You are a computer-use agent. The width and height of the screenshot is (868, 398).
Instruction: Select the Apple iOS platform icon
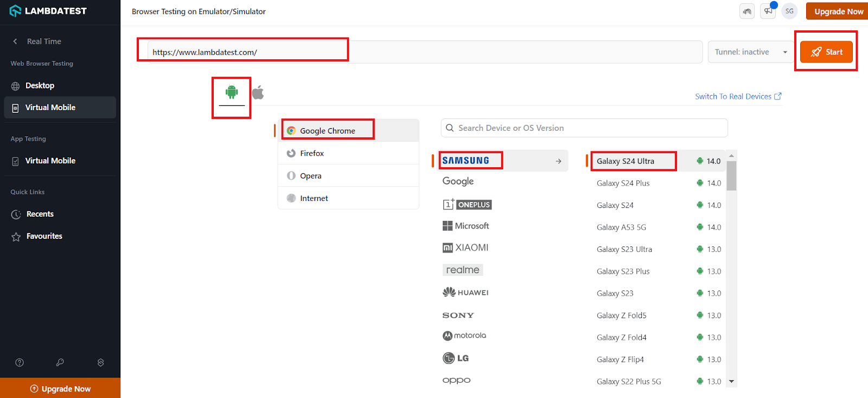258,92
